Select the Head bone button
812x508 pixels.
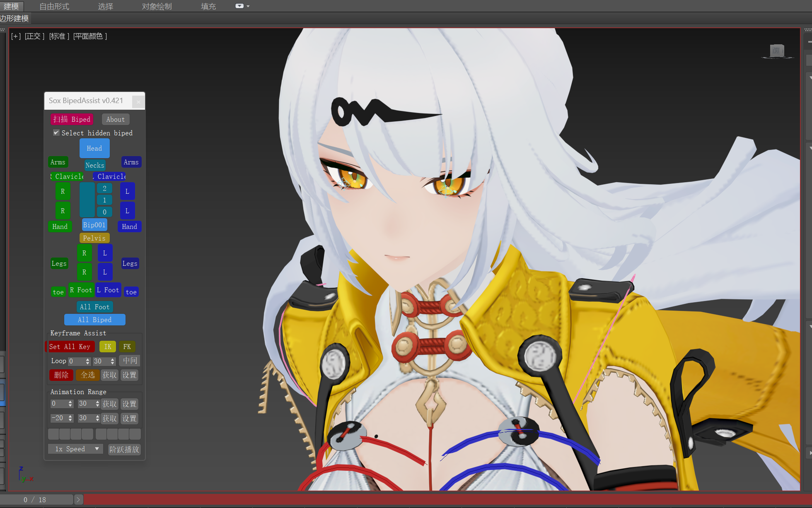pos(94,148)
